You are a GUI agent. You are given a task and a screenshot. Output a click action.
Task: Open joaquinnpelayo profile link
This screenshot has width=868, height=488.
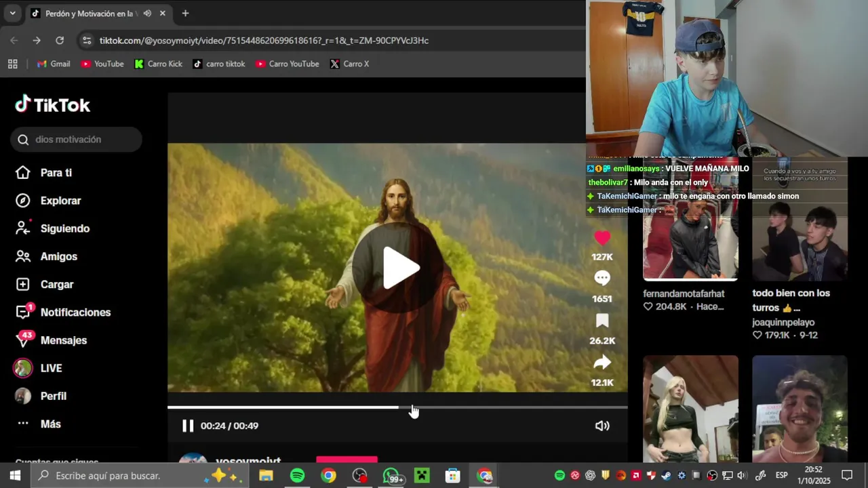coord(783,323)
